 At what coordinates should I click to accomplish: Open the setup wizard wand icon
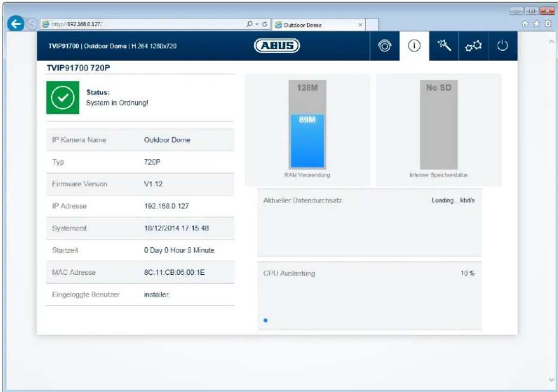click(442, 46)
